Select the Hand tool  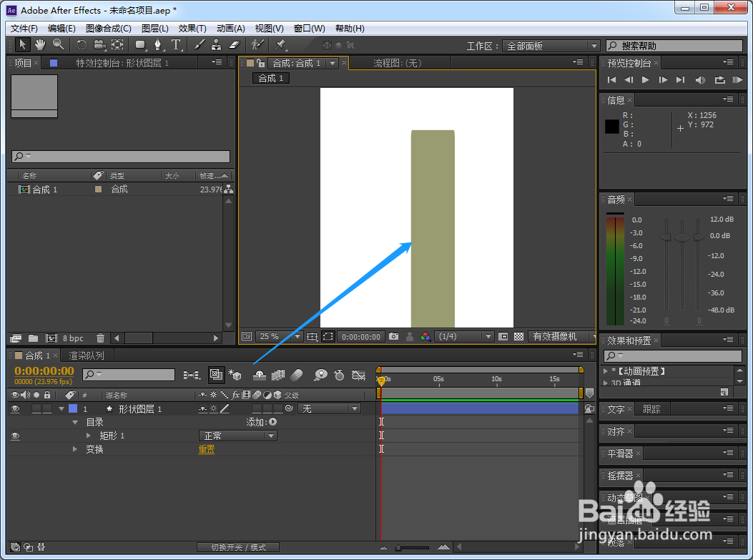40,44
